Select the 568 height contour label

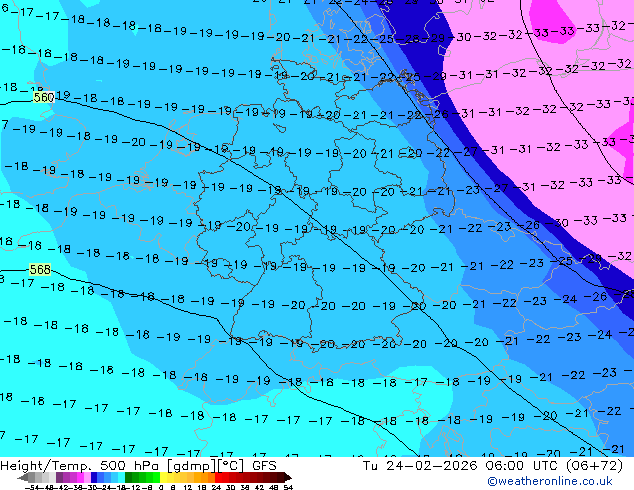[40, 269]
